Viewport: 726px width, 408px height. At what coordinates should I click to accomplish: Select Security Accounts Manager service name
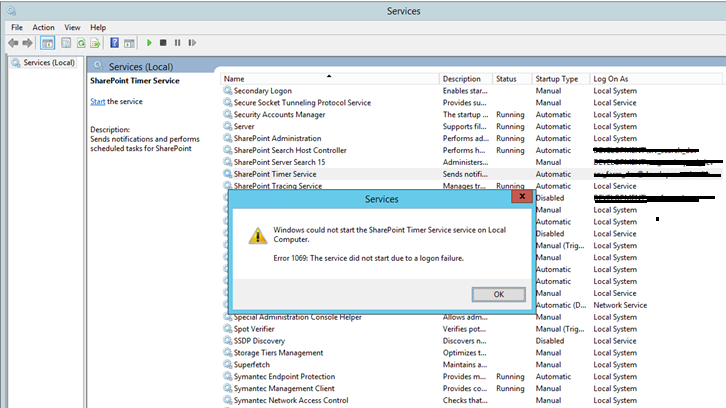279,115
